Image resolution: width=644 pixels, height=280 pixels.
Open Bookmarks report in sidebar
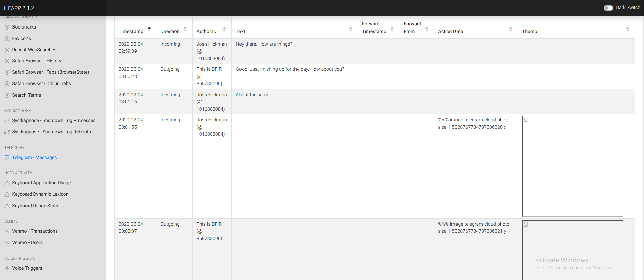pos(24,27)
